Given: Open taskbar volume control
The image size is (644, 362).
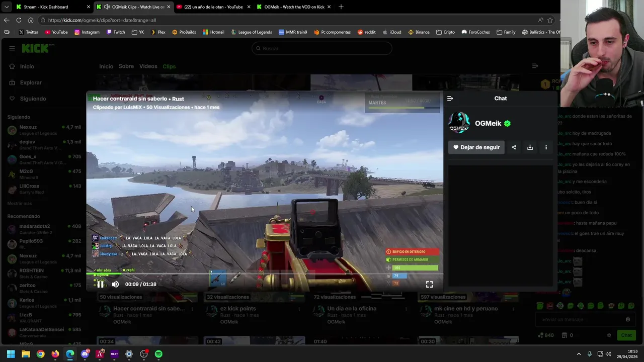Looking at the screenshot, I should pyautogui.click(x=609, y=354).
